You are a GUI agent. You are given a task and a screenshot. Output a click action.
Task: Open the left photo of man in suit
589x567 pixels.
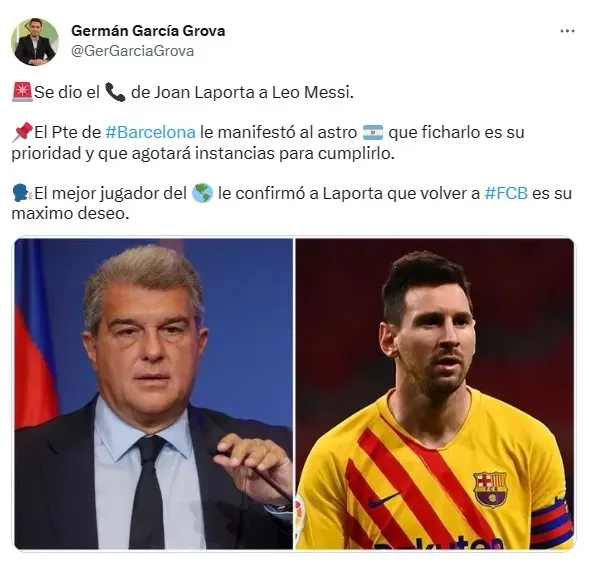[x=154, y=394]
